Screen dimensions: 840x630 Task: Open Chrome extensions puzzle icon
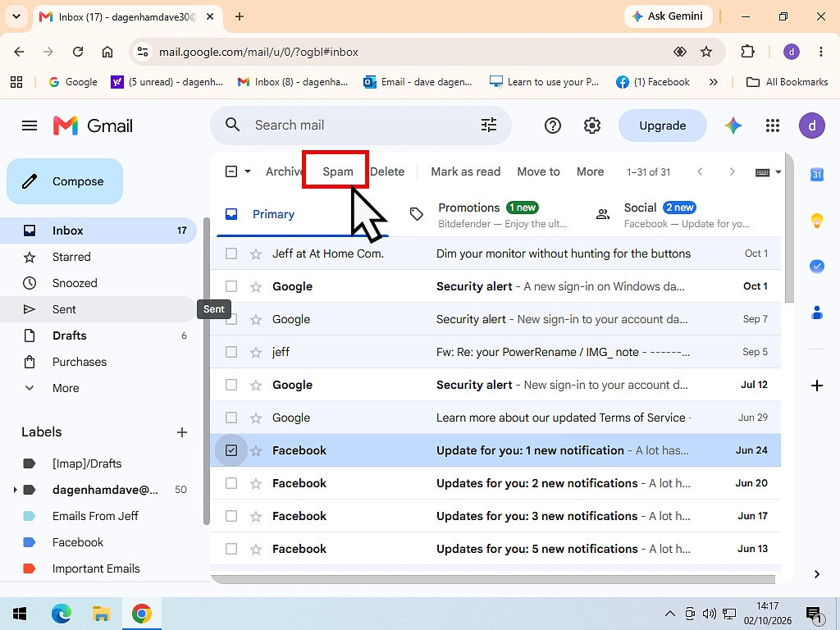[x=747, y=52]
